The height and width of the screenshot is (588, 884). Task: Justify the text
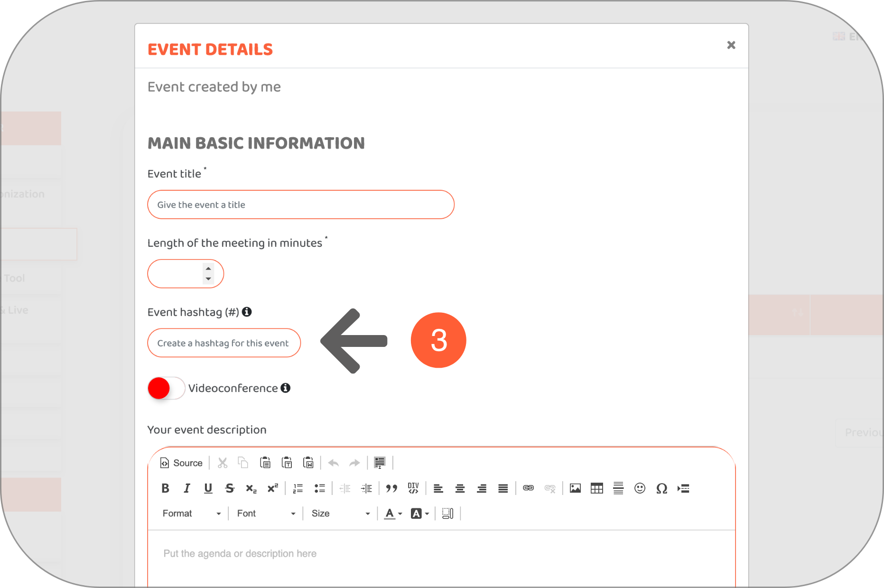pos(503,488)
